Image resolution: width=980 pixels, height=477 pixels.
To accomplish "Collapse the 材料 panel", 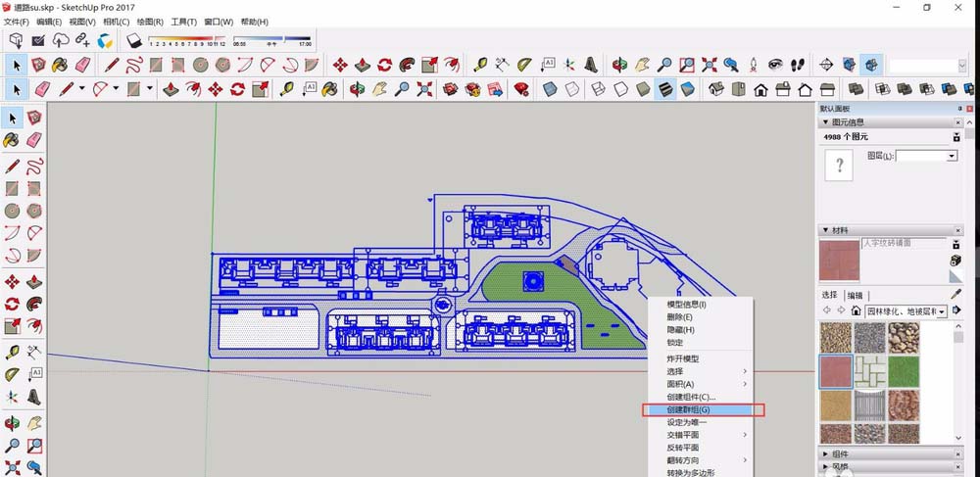I will pyautogui.click(x=825, y=230).
